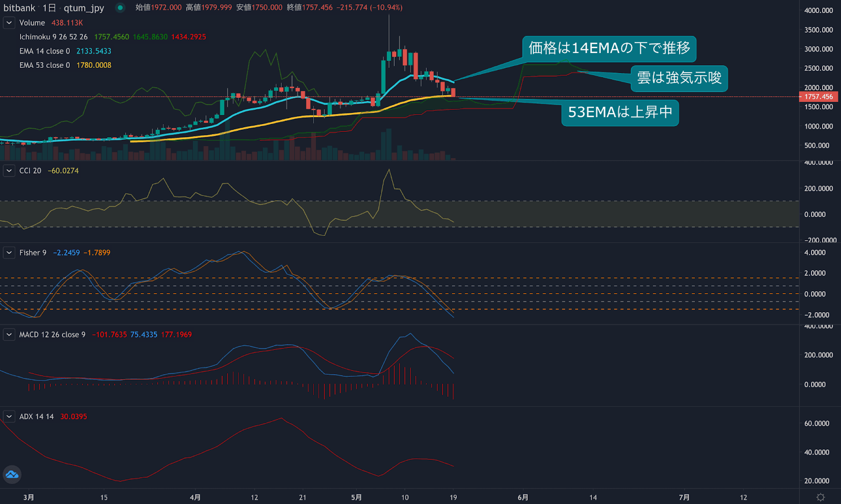841x504 pixels.
Task: Toggle the ADX 14 14 legend chevron
Action: pyautogui.click(x=9, y=417)
